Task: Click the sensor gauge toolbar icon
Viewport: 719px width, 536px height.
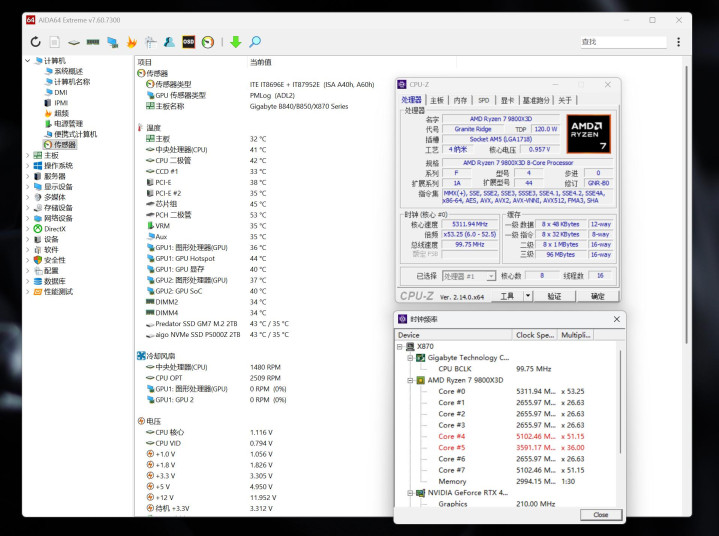Action: point(208,42)
